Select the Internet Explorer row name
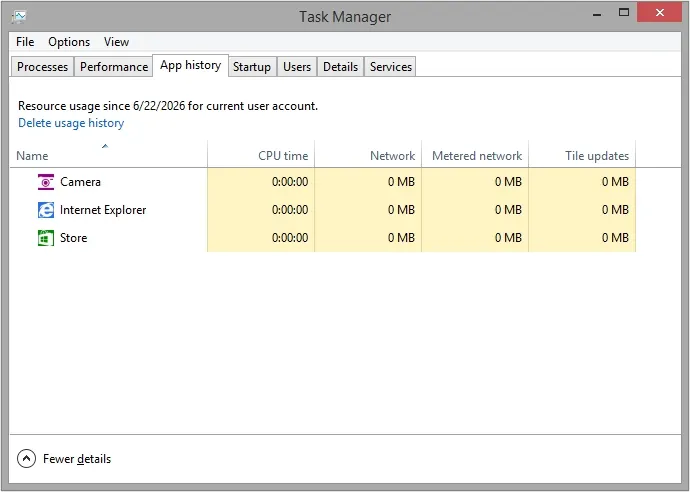This screenshot has height=492, width=690. (x=103, y=210)
